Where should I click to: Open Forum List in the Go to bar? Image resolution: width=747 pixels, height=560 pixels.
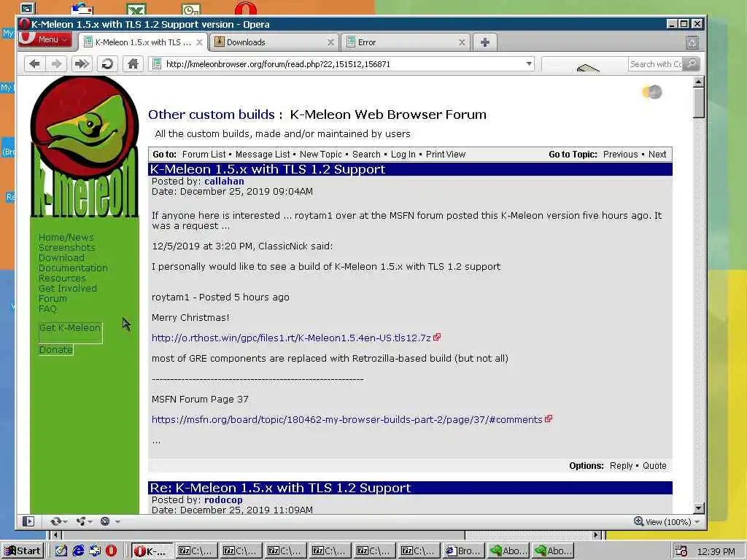click(x=204, y=155)
